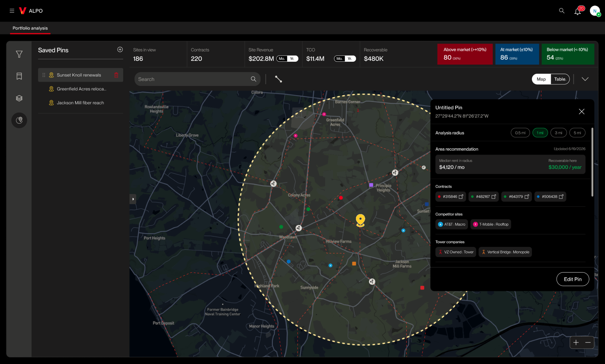Image resolution: width=605 pixels, height=364 pixels.
Task: Open the user avatar N profile
Action: (595, 11)
